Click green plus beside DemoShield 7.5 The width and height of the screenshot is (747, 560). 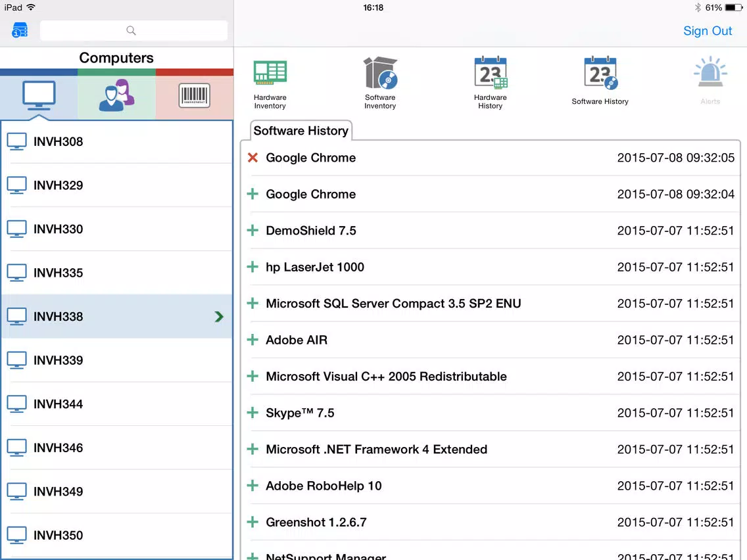coord(253,231)
